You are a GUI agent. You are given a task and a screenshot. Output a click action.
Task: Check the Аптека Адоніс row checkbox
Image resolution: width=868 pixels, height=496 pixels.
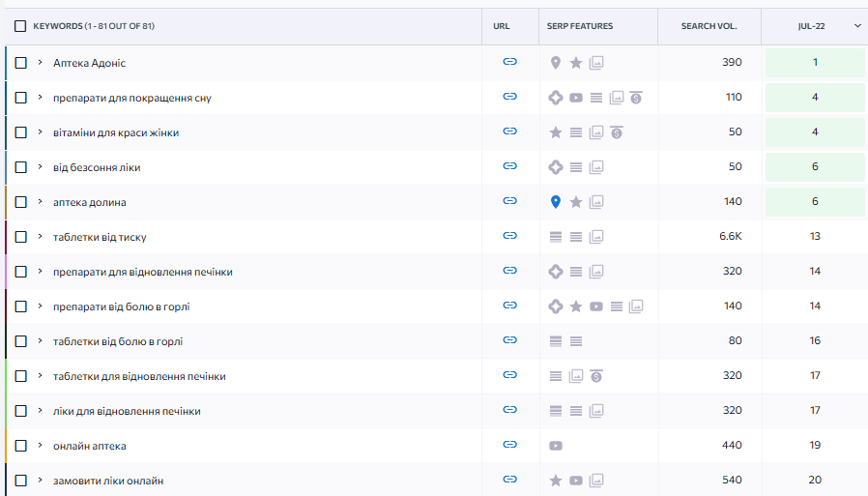[20, 63]
